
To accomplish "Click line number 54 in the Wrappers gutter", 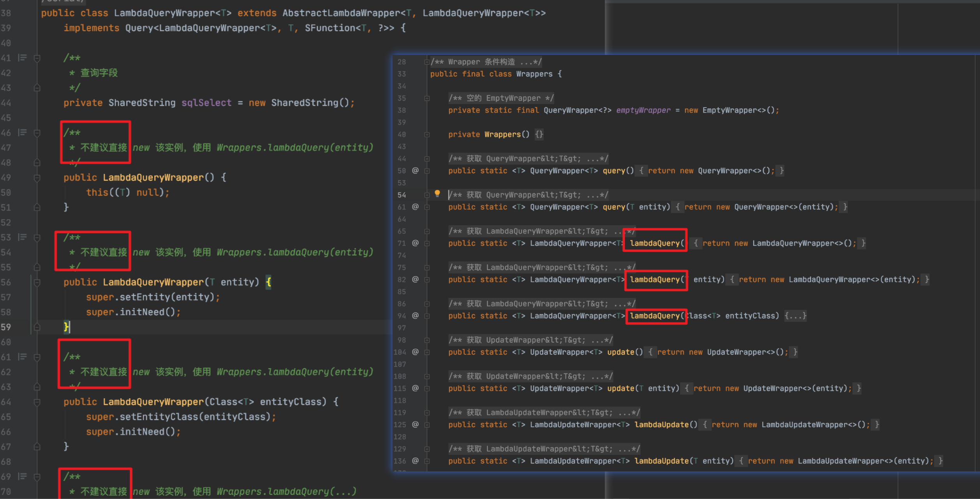I will tap(402, 195).
